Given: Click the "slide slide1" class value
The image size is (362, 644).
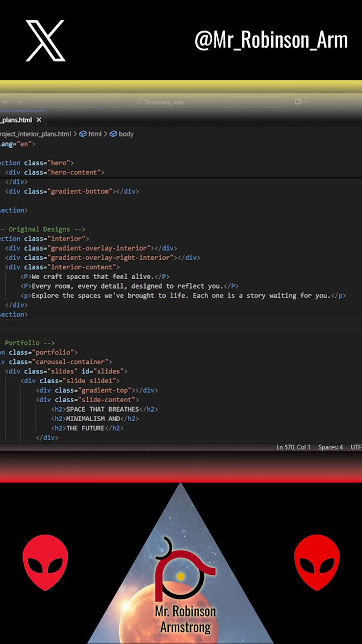Looking at the screenshot, I should 91,381.
